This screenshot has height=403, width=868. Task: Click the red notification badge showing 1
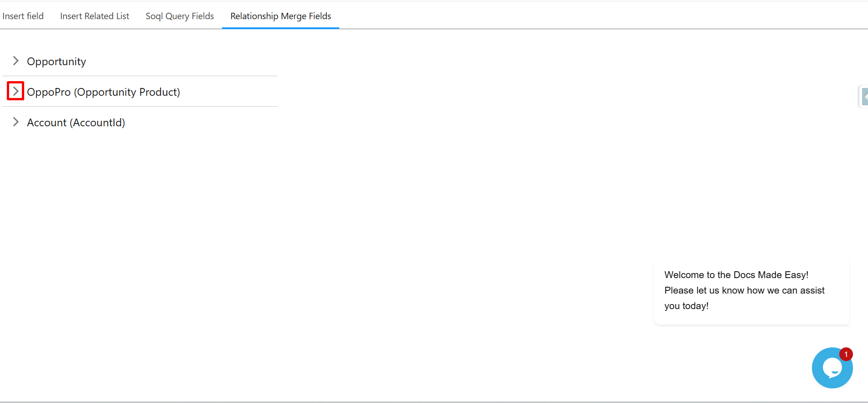pos(846,354)
